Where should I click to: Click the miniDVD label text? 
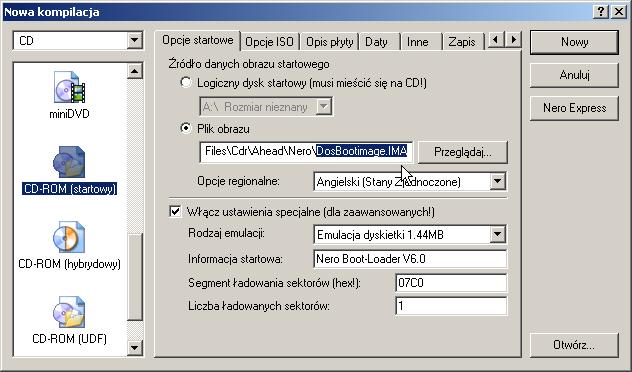pos(69,114)
